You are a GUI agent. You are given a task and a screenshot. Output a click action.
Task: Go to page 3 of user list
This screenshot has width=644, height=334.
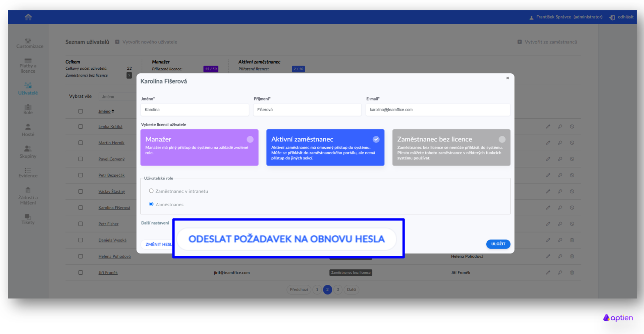[338, 289]
